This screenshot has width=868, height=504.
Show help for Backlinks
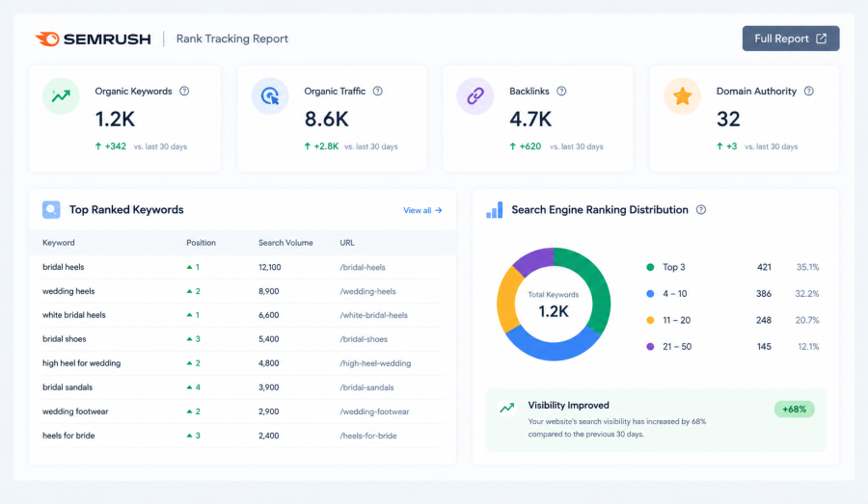561,92
